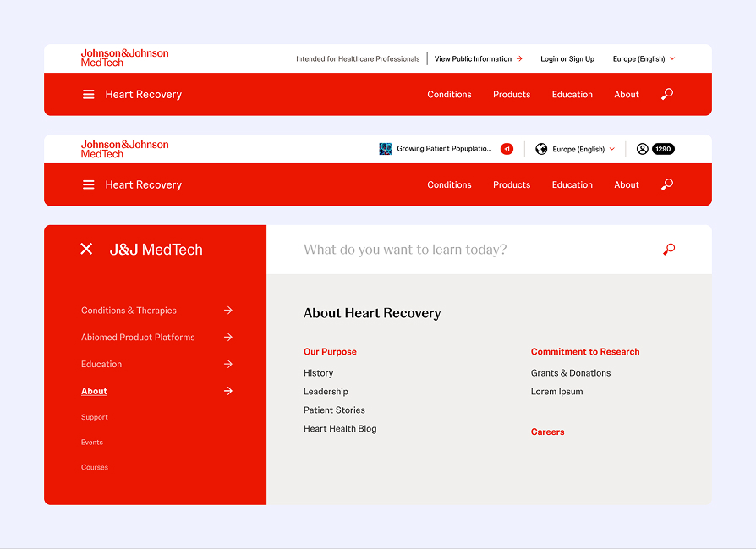
Task: Expand the Abiomed Product Platforms section
Action: 228,337
